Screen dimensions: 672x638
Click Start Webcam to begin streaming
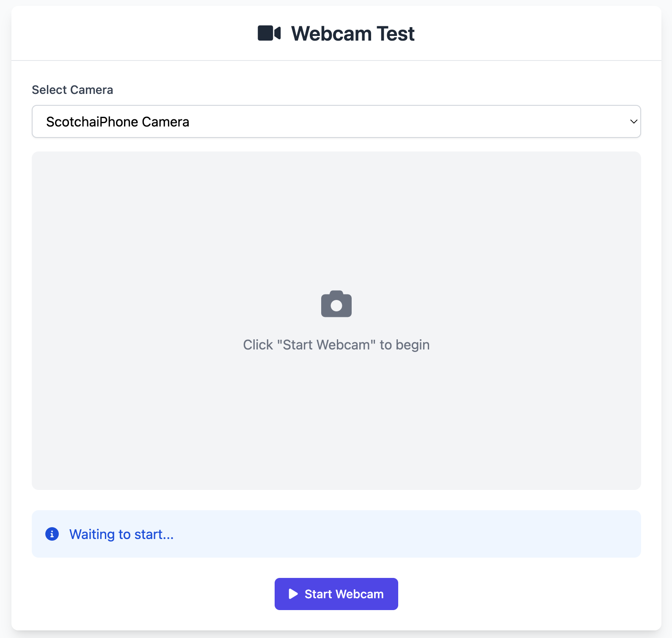pyautogui.click(x=336, y=594)
